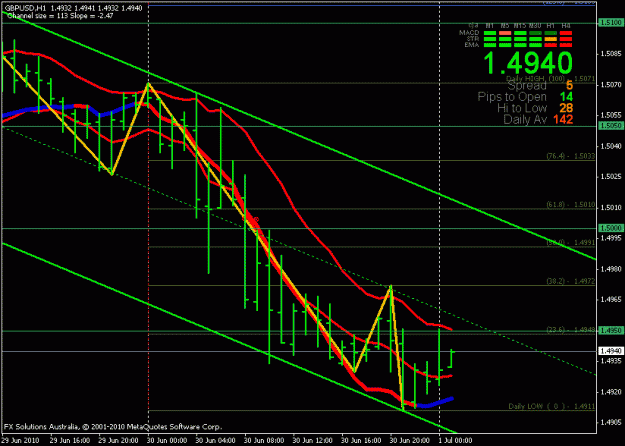Click the 'Channel size = 113 Slope = -2.47' label

click(60, 16)
